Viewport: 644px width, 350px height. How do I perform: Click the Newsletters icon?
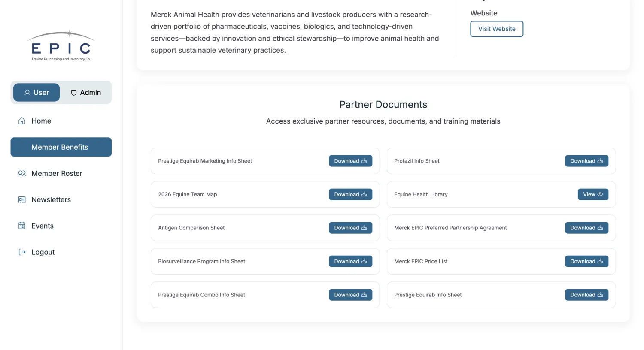point(22,199)
